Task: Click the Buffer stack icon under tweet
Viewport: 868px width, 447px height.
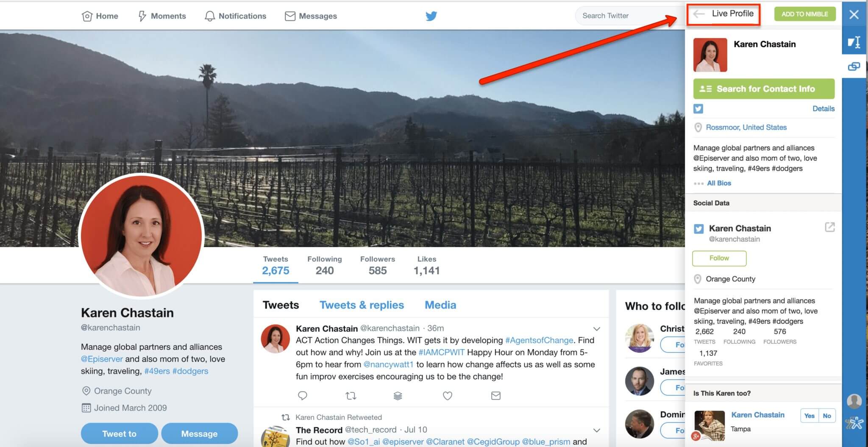Action: click(398, 396)
